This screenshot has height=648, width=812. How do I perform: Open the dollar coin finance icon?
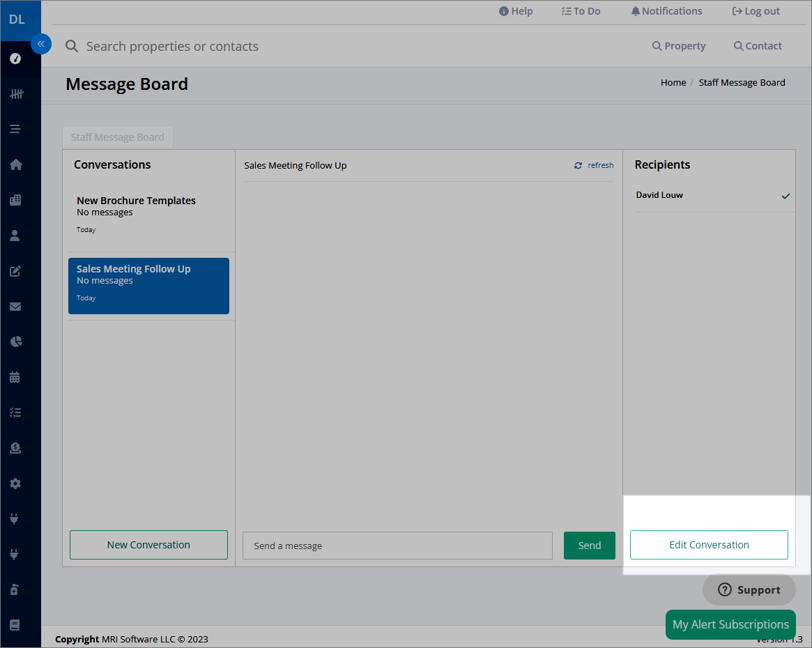tap(15, 448)
